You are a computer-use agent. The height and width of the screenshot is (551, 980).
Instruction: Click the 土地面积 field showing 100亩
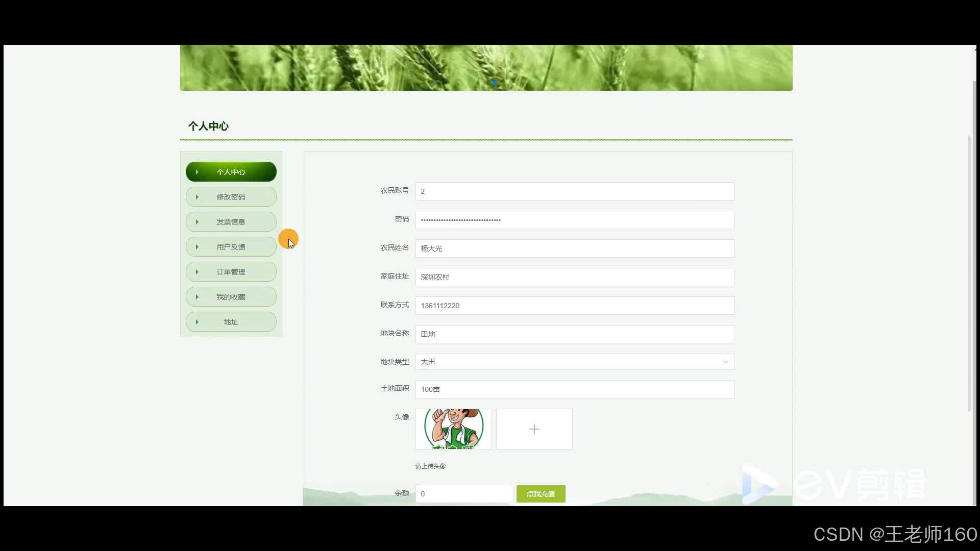click(575, 389)
